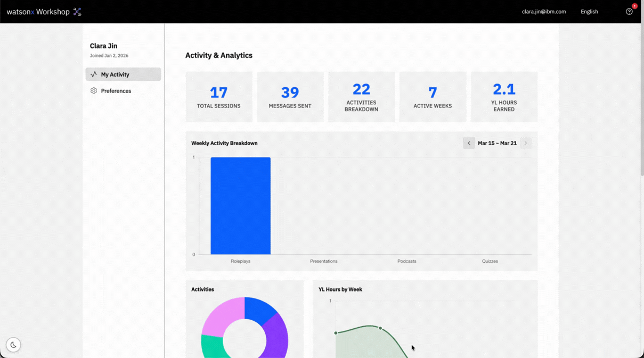Viewport: 644px width, 358px height.
Task: Select the Messages Sent card
Action: 290,97
